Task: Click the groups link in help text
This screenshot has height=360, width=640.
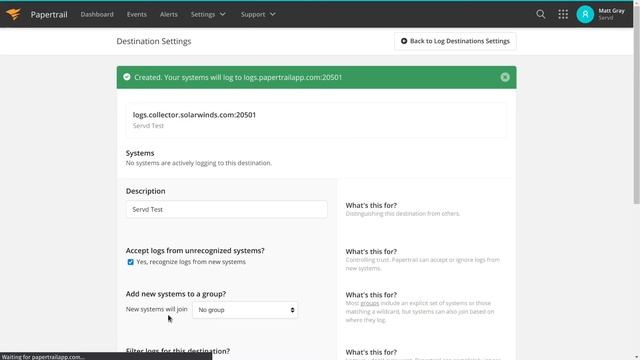Action: (369, 303)
